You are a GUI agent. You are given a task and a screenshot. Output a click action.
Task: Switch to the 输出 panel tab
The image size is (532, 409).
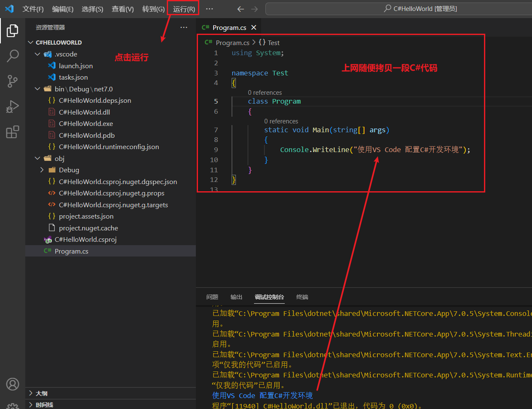click(236, 297)
